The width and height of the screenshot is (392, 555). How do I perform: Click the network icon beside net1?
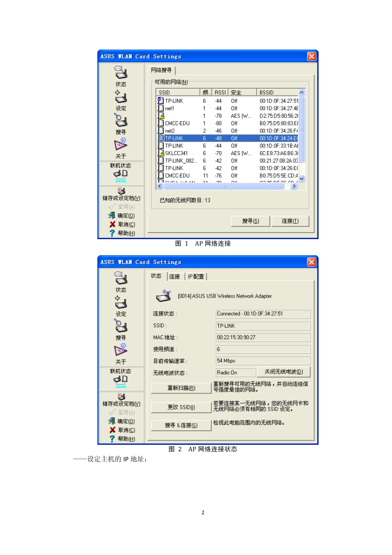(x=161, y=108)
